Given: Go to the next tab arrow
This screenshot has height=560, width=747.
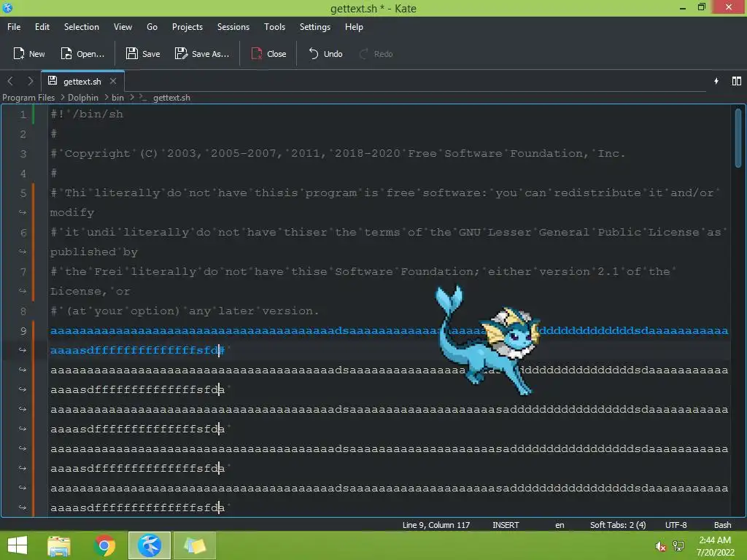Looking at the screenshot, I should 31,82.
